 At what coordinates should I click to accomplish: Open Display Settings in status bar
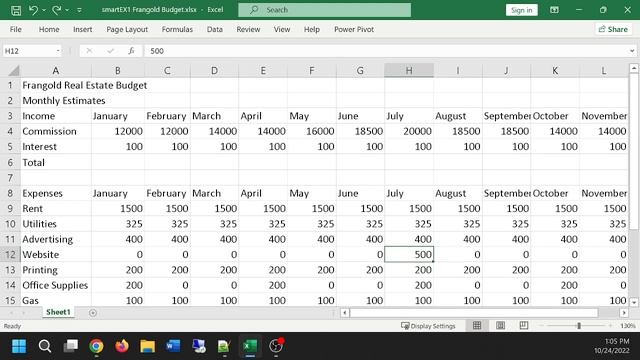(428, 326)
